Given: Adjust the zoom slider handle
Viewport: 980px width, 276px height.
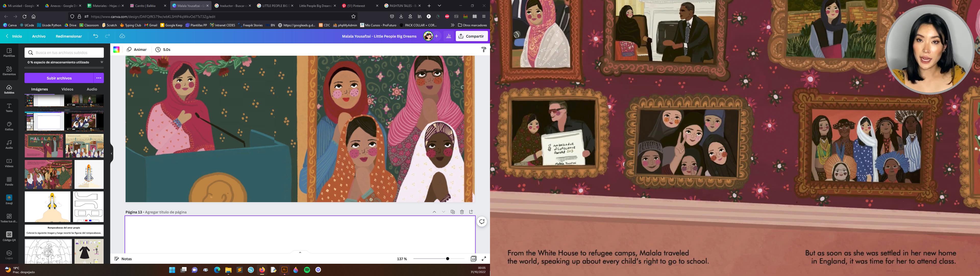Looking at the screenshot, I should click(448, 259).
